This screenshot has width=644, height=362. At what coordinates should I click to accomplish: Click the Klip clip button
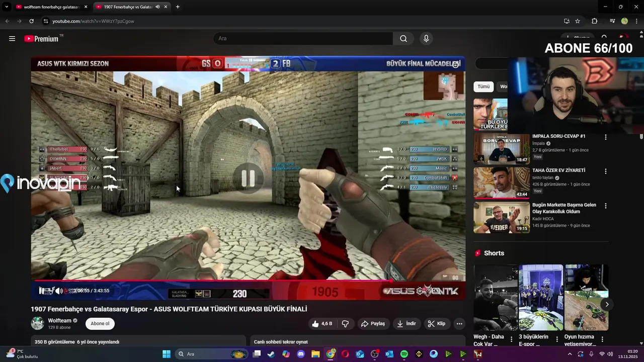(x=437, y=324)
